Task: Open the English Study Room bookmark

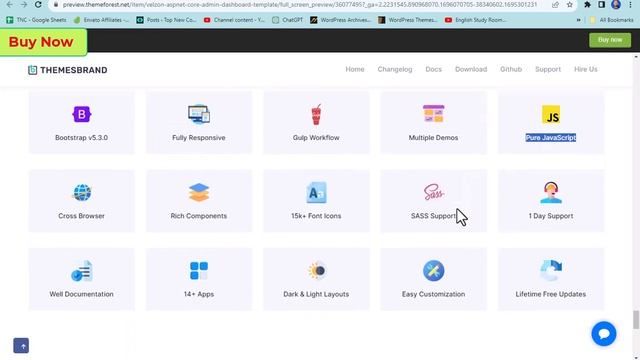Action: click(x=476, y=20)
